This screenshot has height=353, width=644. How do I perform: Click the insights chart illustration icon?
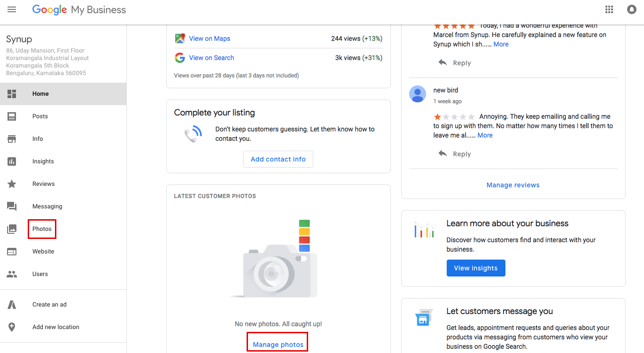point(424,230)
